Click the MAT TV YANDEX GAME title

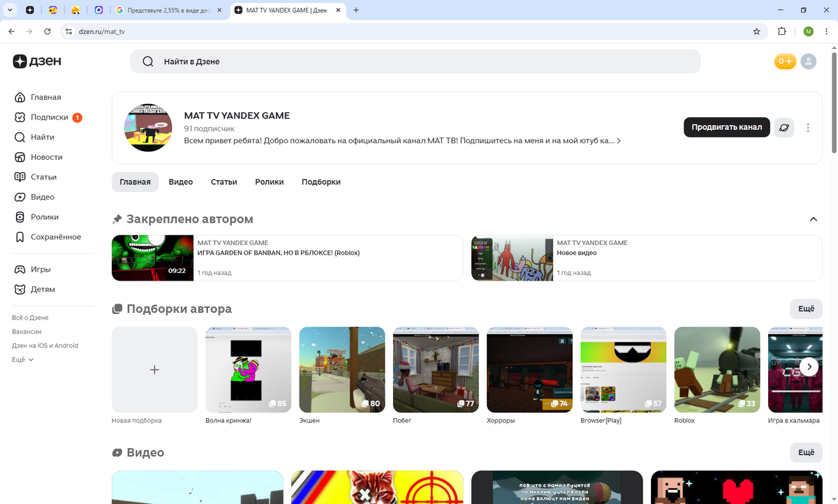click(237, 116)
